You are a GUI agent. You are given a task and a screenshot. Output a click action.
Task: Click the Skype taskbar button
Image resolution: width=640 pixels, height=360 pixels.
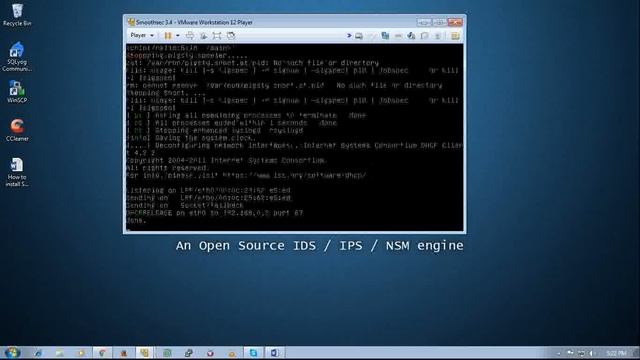click(253, 353)
